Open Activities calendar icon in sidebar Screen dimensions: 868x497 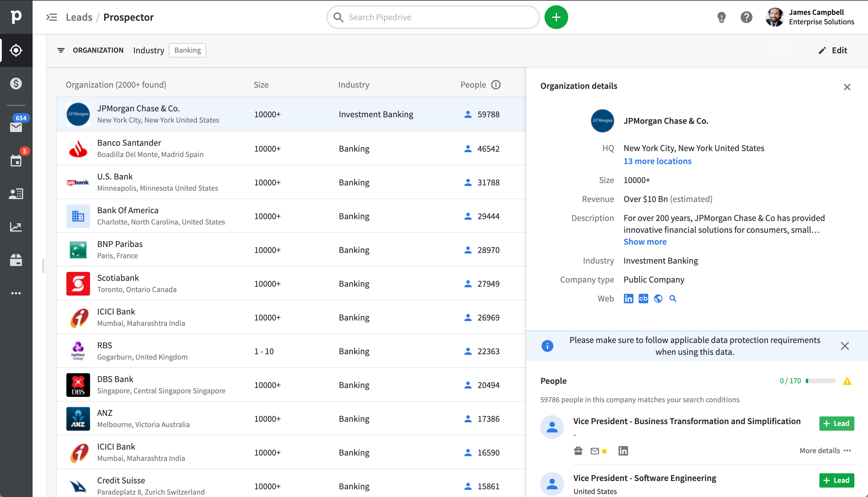click(16, 160)
